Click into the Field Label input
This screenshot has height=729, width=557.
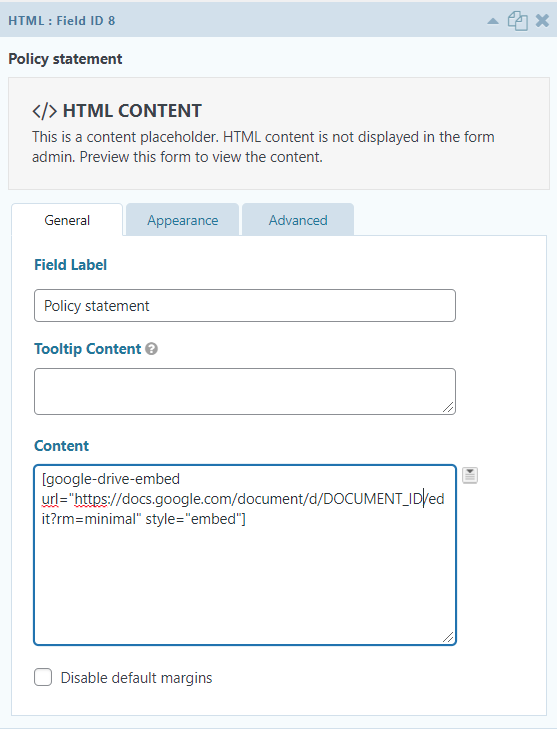coord(245,305)
